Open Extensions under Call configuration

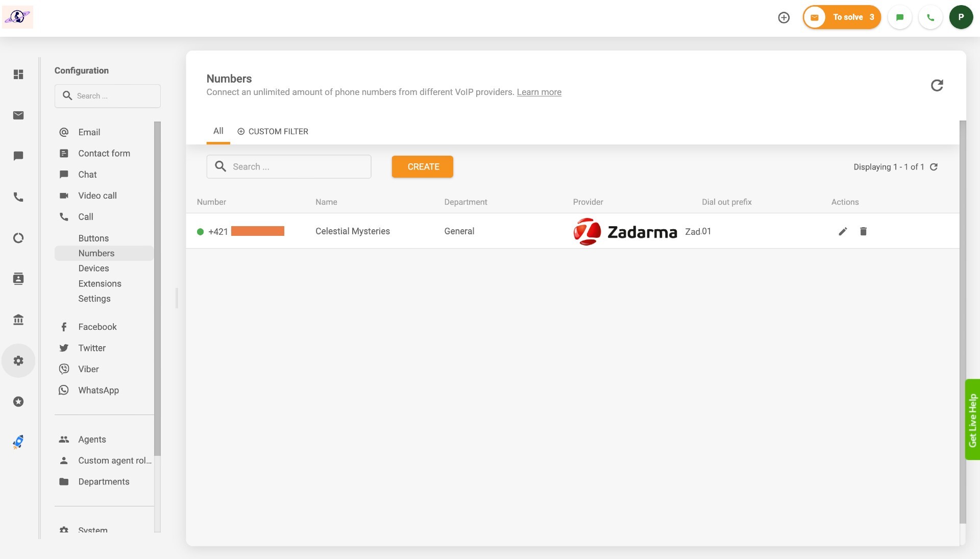pyautogui.click(x=100, y=284)
